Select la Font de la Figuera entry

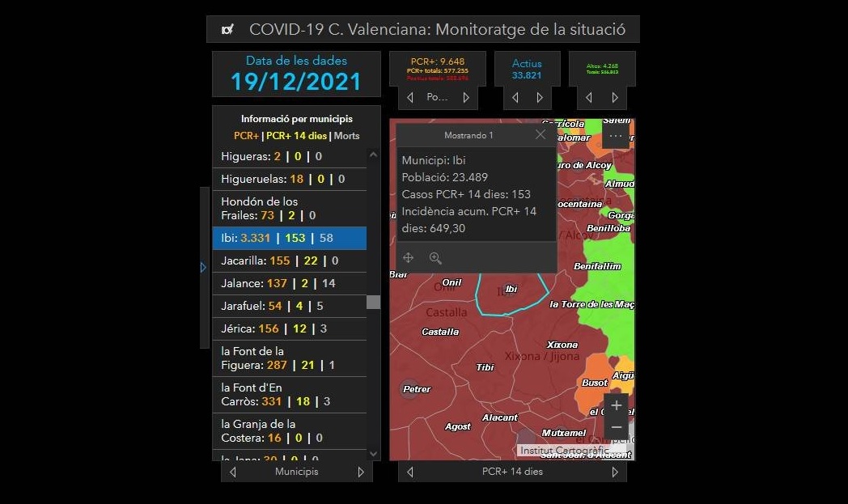(x=290, y=358)
